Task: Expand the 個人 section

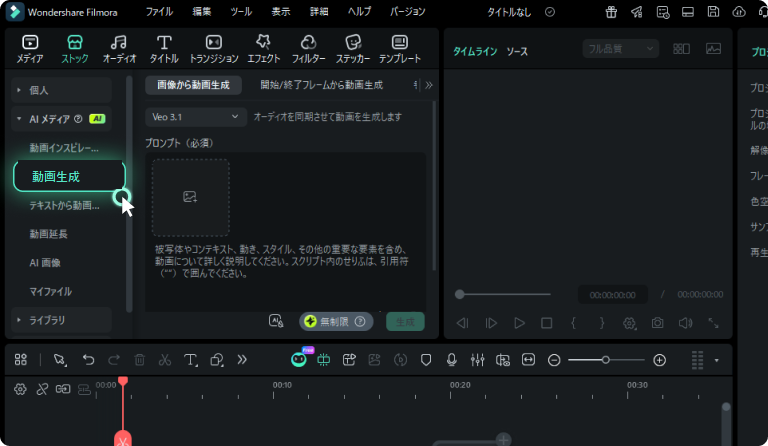Action: (61, 90)
